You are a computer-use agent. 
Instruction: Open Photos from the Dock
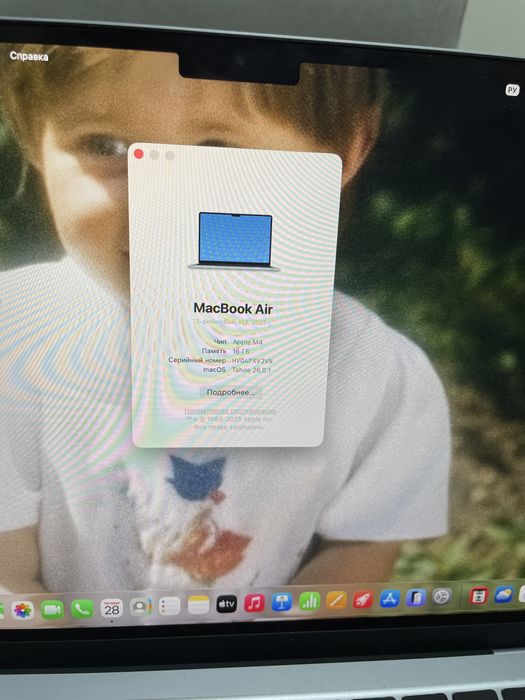tap(22, 610)
